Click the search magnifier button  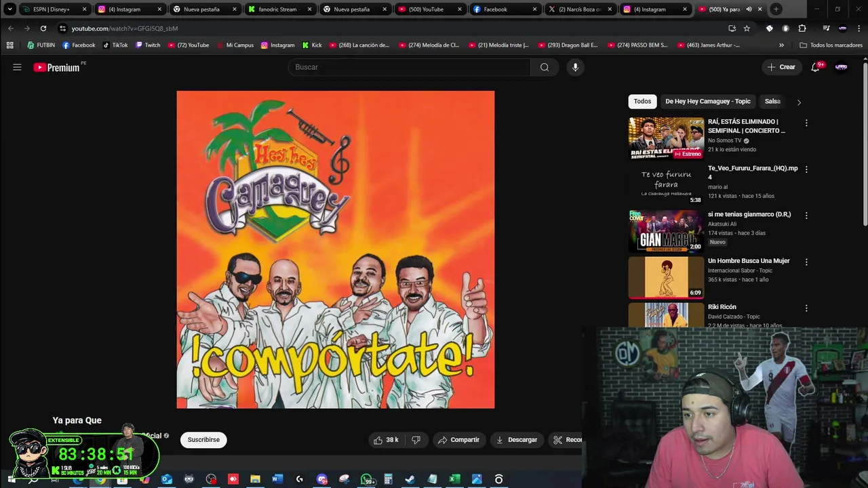[x=545, y=67]
